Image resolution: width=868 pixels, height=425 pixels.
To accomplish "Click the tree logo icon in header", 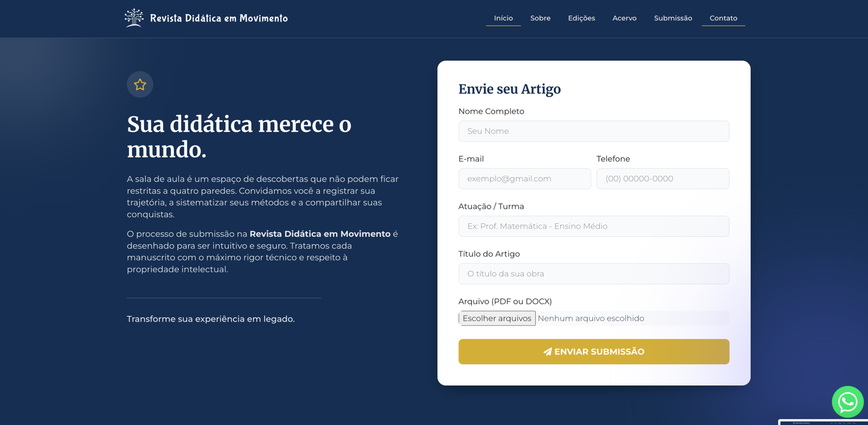I will [133, 18].
